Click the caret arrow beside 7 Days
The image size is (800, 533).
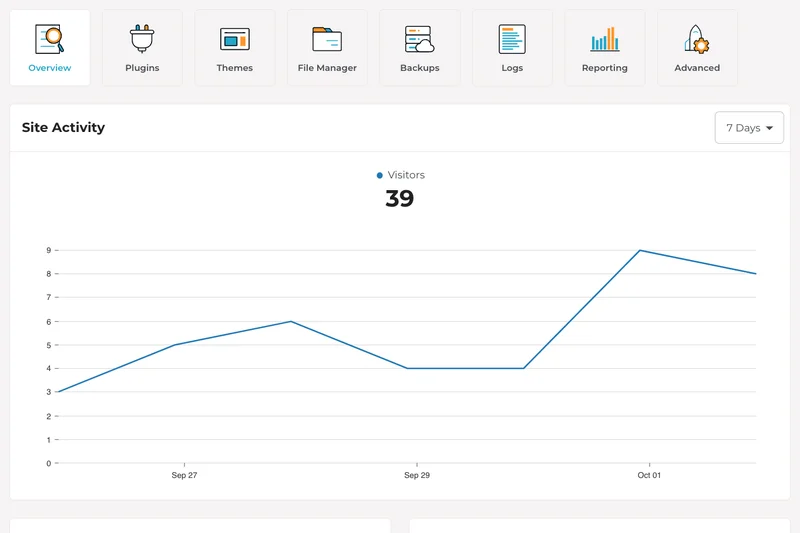(x=770, y=129)
